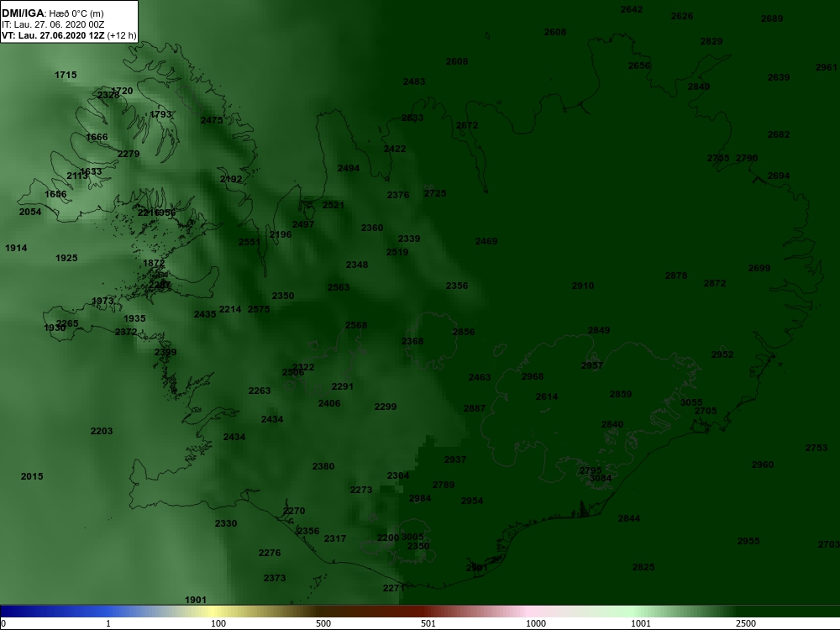Image resolution: width=840 pixels, height=630 pixels.
Task: Click the map value 2626
Action: click(x=682, y=16)
